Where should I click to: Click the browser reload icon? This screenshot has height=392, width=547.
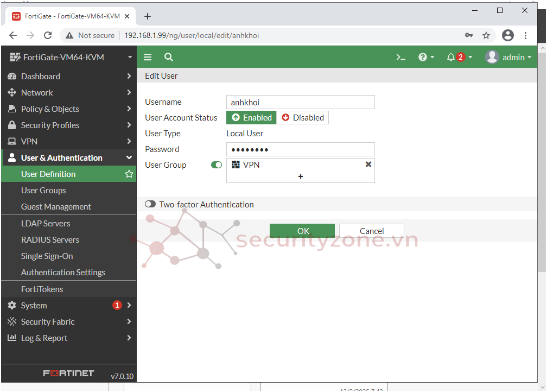click(48, 35)
